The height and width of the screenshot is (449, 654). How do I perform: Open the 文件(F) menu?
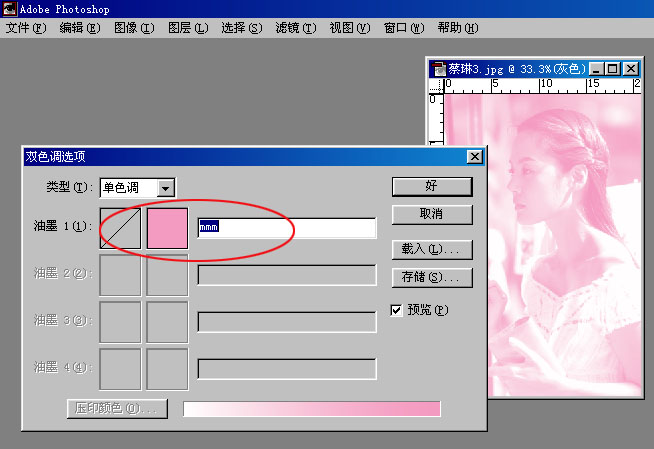[26, 28]
